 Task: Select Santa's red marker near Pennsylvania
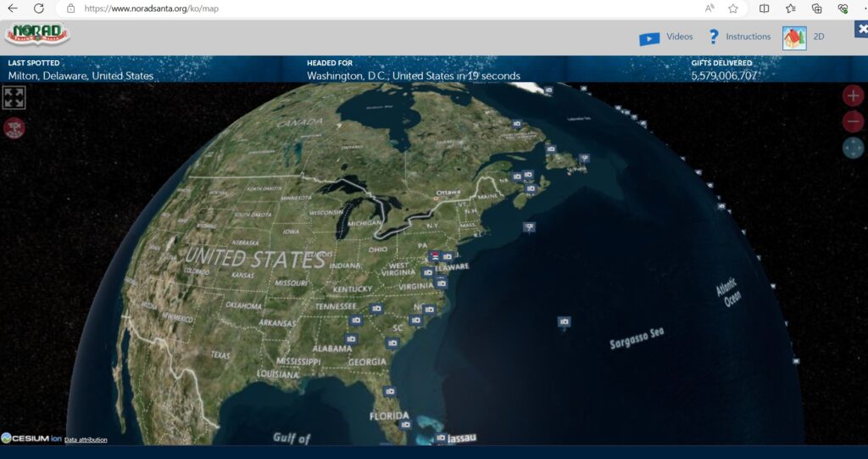(x=435, y=256)
